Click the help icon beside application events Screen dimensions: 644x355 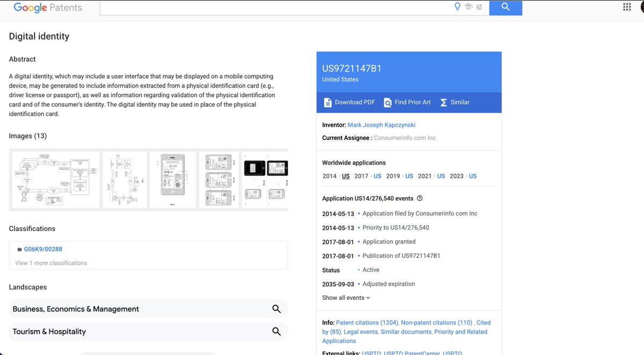click(420, 198)
